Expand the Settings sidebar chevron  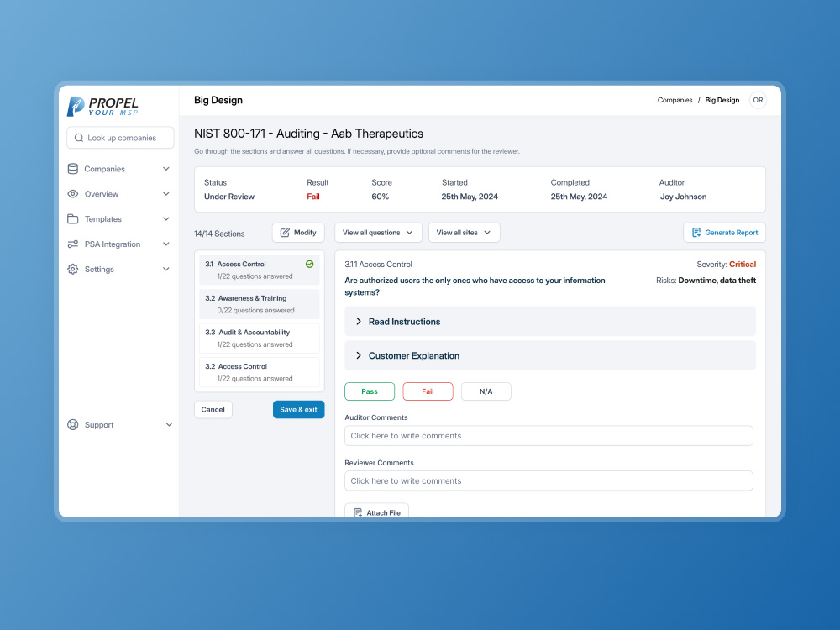point(166,269)
